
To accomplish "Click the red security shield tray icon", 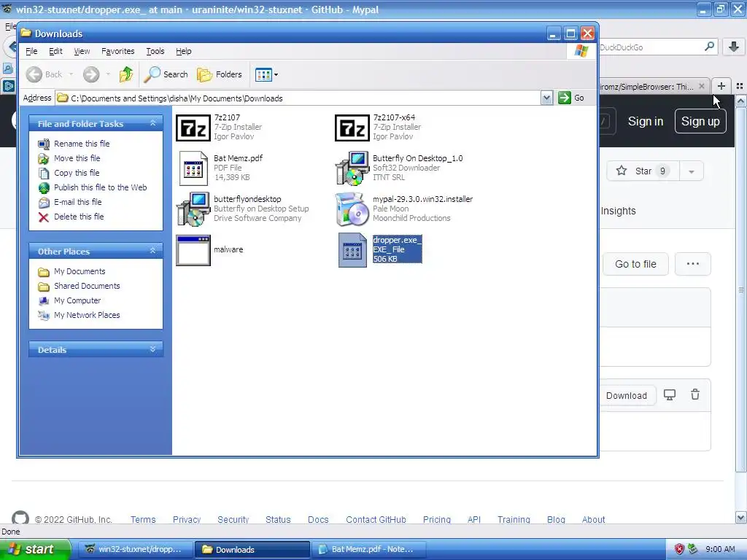I will coord(679,549).
